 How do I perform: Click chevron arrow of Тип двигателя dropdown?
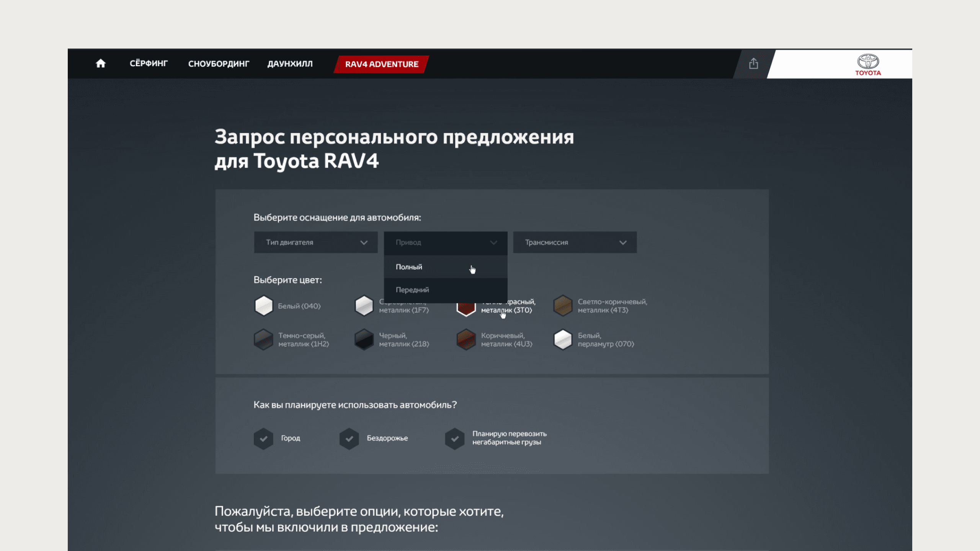point(364,243)
